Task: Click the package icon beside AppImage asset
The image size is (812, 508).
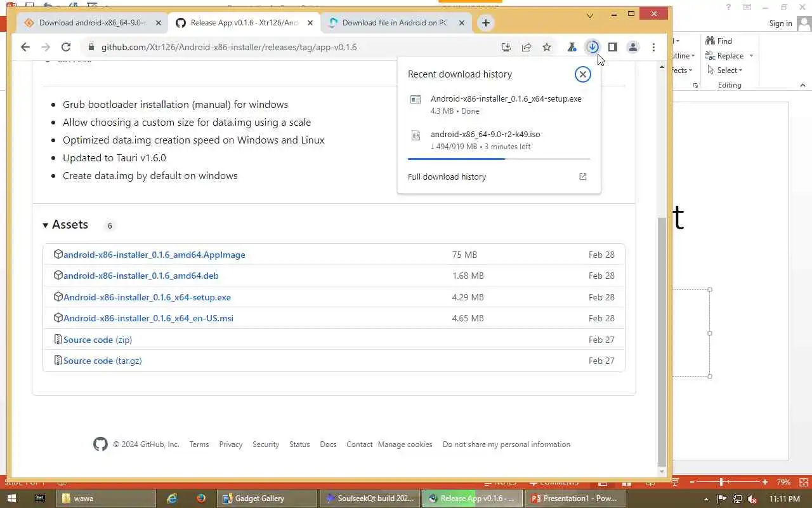Action: tap(58, 254)
